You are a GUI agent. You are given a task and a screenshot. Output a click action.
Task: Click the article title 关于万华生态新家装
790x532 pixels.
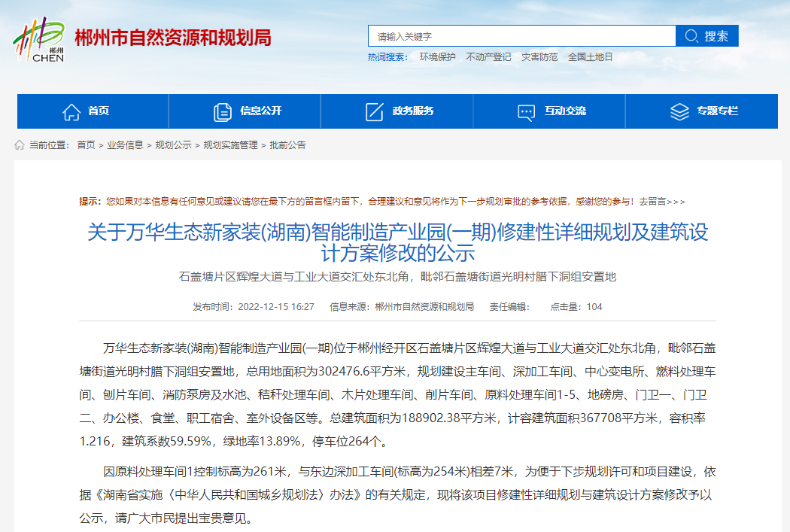[397, 242]
